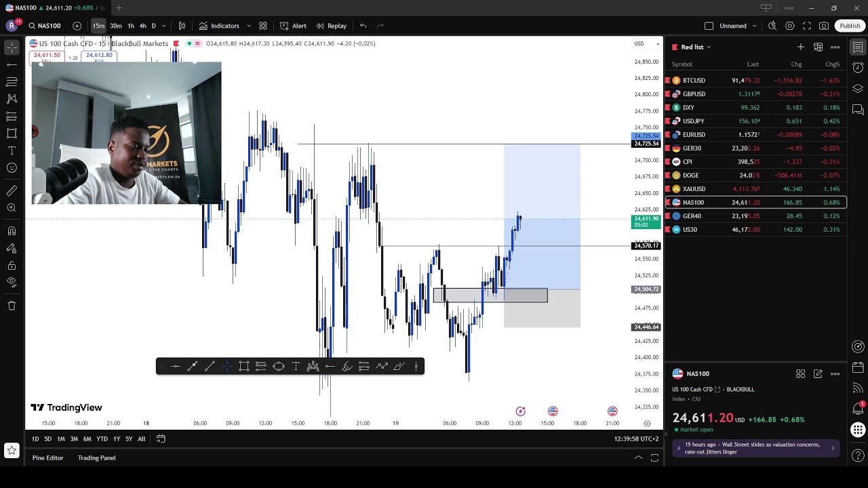Open the Trend line tools in left toolbar
This screenshot has width=868, height=488.
(x=12, y=64)
